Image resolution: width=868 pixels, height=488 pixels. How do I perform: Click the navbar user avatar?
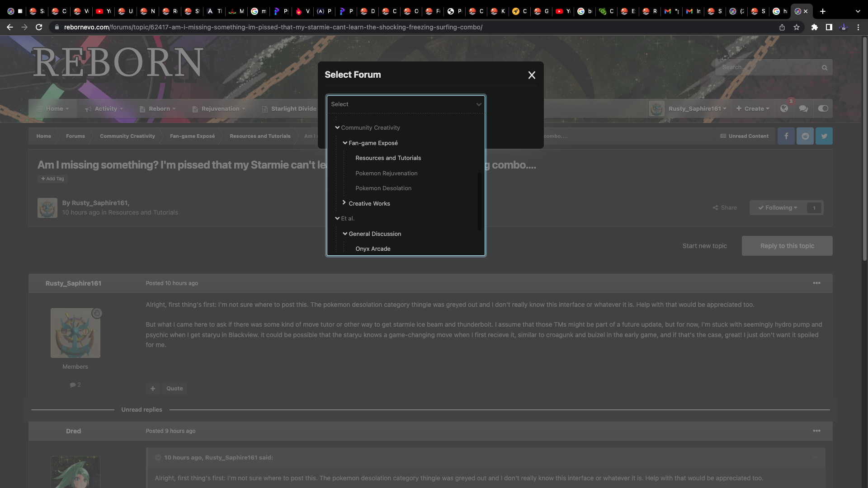pyautogui.click(x=657, y=109)
